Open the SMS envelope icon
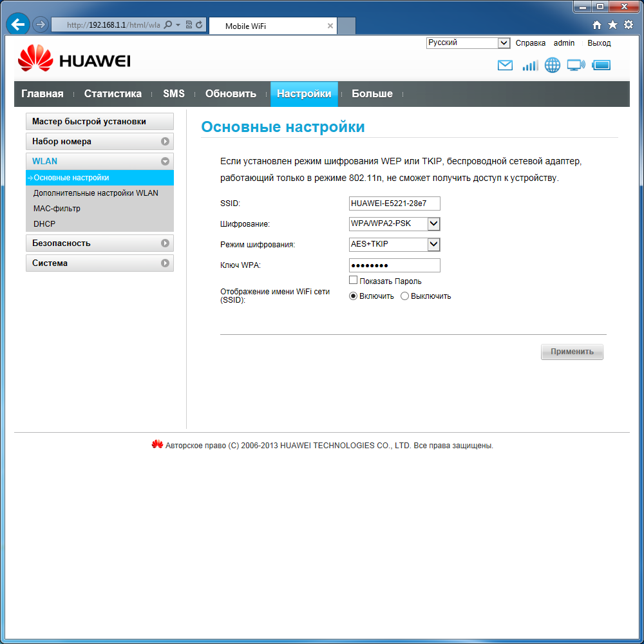This screenshot has height=644, width=644. [x=505, y=65]
